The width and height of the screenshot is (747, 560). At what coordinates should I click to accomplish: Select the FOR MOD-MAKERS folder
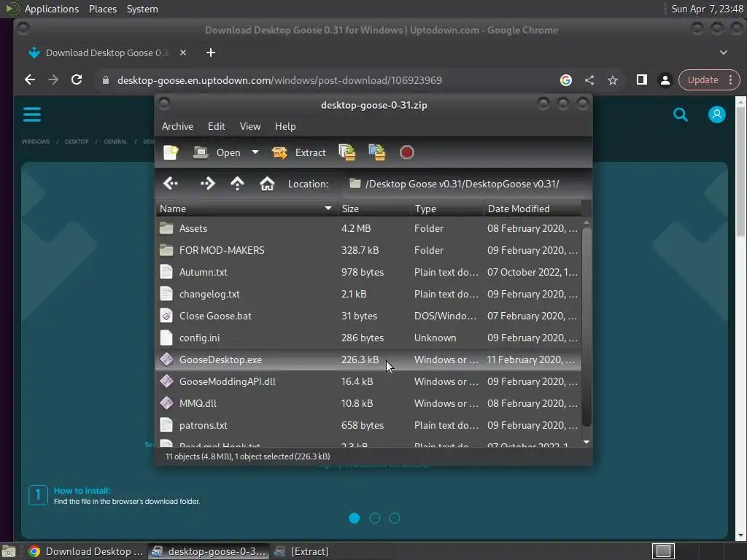click(x=368, y=251)
